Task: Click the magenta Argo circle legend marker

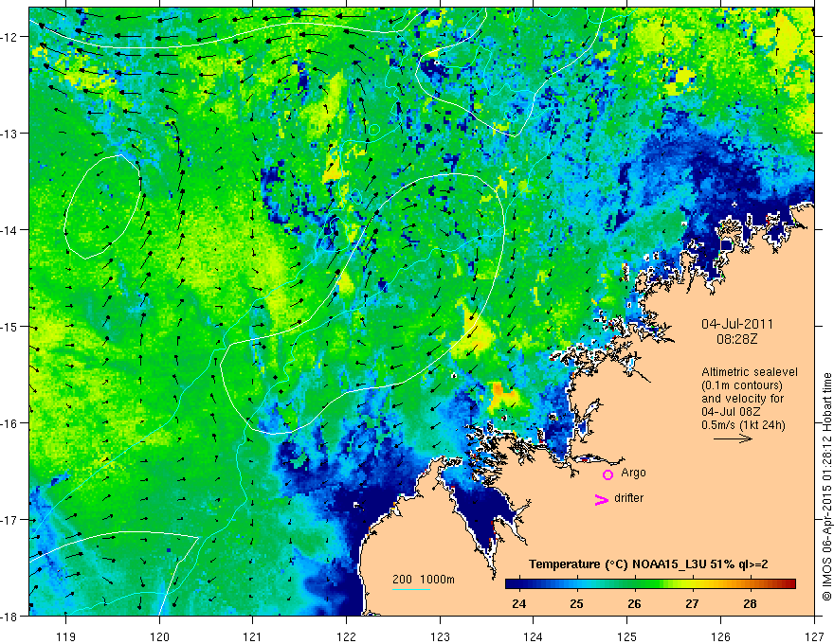Action: [x=607, y=474]
